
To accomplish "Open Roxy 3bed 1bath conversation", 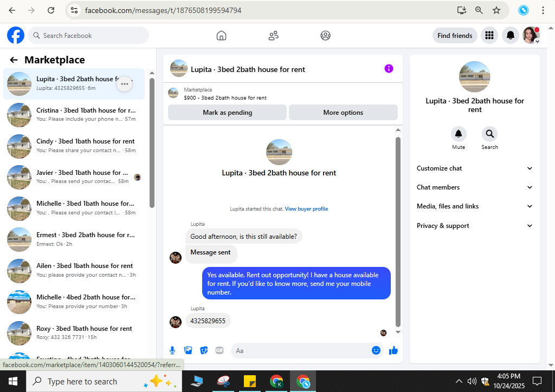I will tap(74, 332).
